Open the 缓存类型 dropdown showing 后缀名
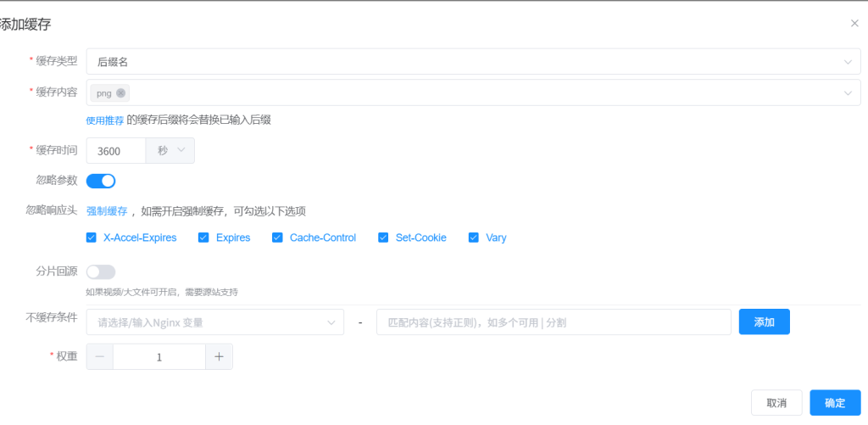The height and width of the screenshot is (425, 868). (x=473, y=61)
